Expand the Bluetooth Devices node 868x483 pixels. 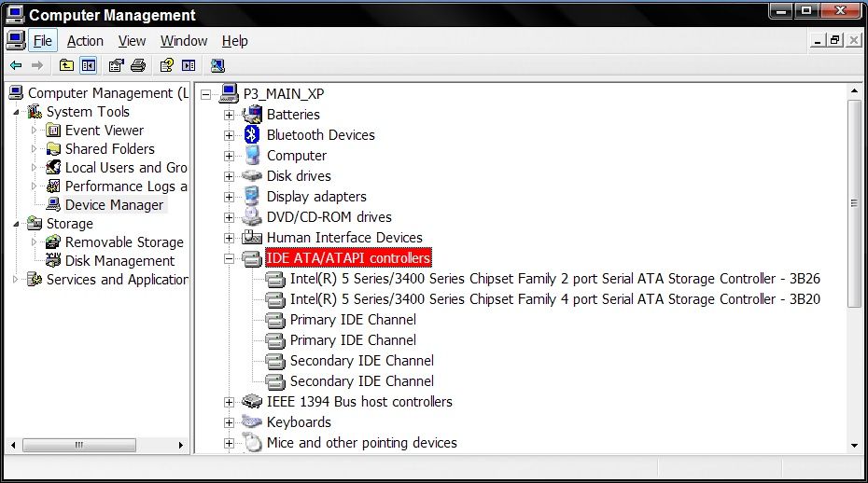point(229,135)
